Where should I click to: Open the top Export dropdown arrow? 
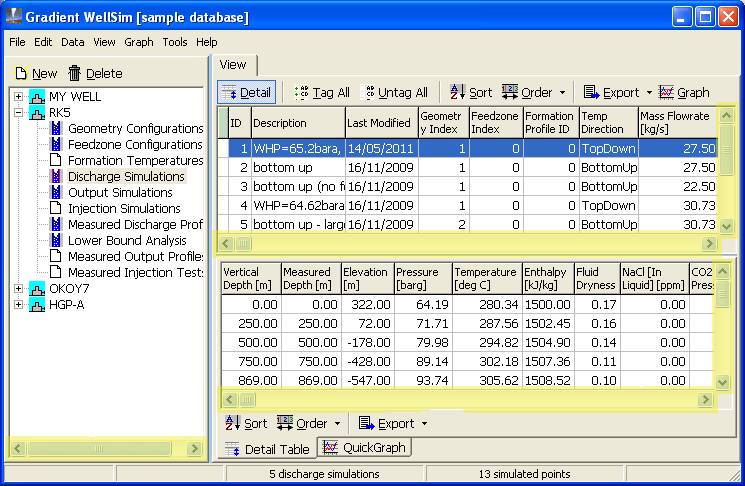[649, 93]
